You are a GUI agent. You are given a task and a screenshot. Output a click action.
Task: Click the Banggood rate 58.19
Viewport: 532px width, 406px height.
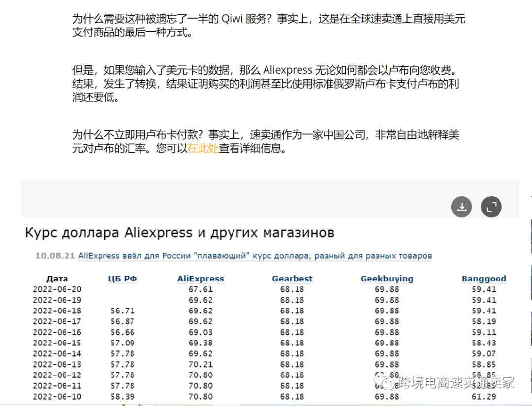pos(484,322)
